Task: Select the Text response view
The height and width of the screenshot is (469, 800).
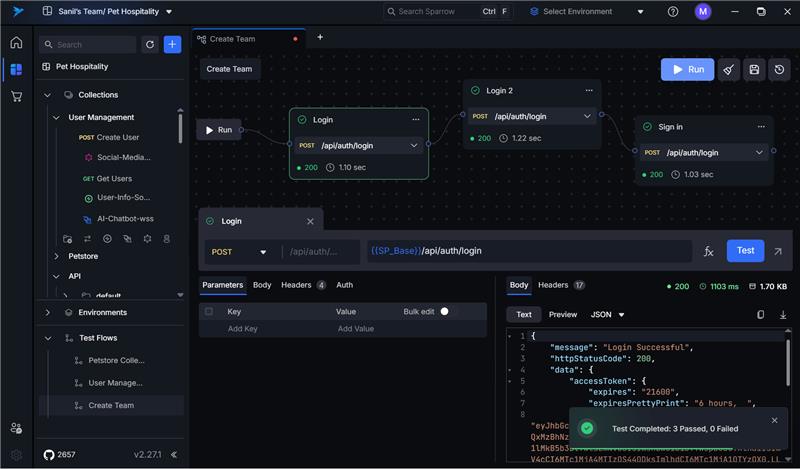Action: point(524,315)
